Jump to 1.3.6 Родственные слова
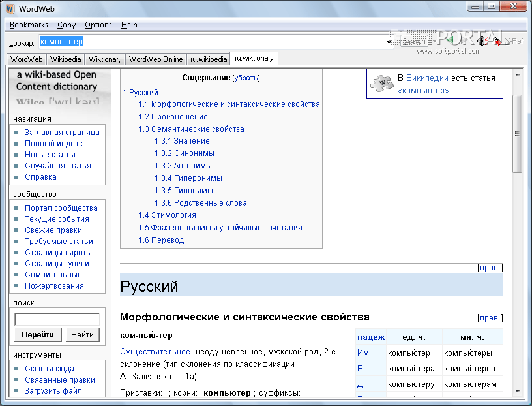532x406 pixels. (x=201, y=203)
